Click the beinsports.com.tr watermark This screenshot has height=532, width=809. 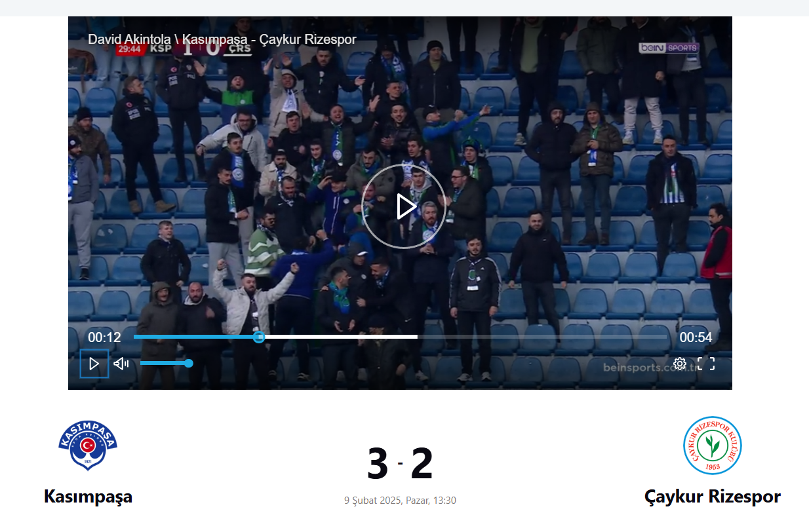coord(652,368)
